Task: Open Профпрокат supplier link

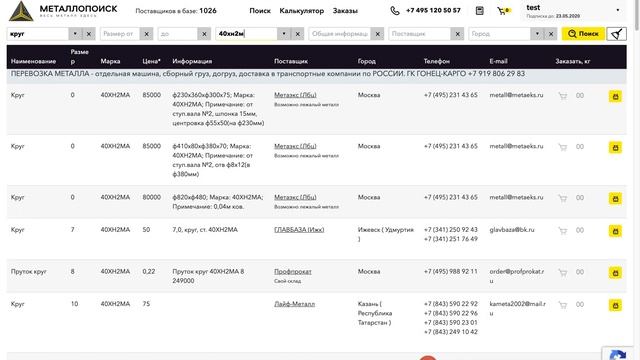Action: [293, 271]
